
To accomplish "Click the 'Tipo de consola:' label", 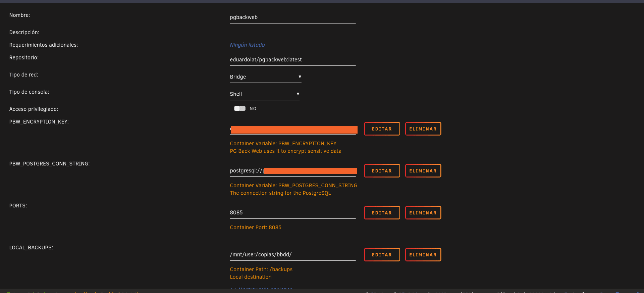I will point(29,92).
